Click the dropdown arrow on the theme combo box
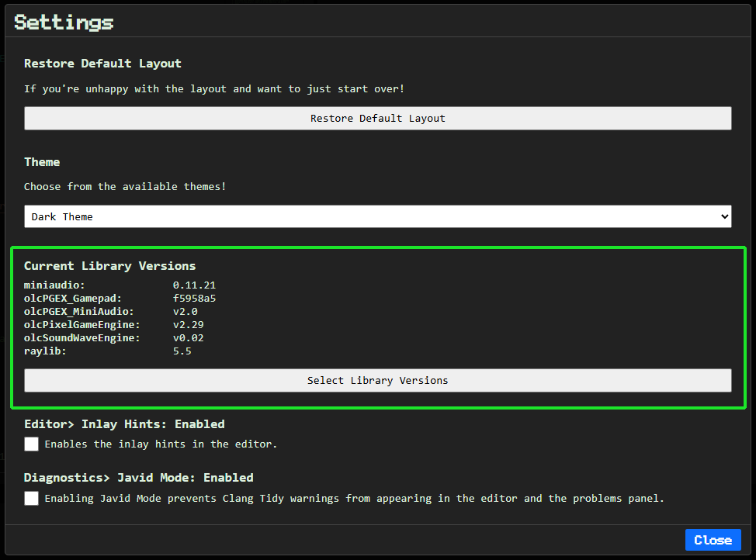Screen dimensions: 756x560 pos(723,216)
